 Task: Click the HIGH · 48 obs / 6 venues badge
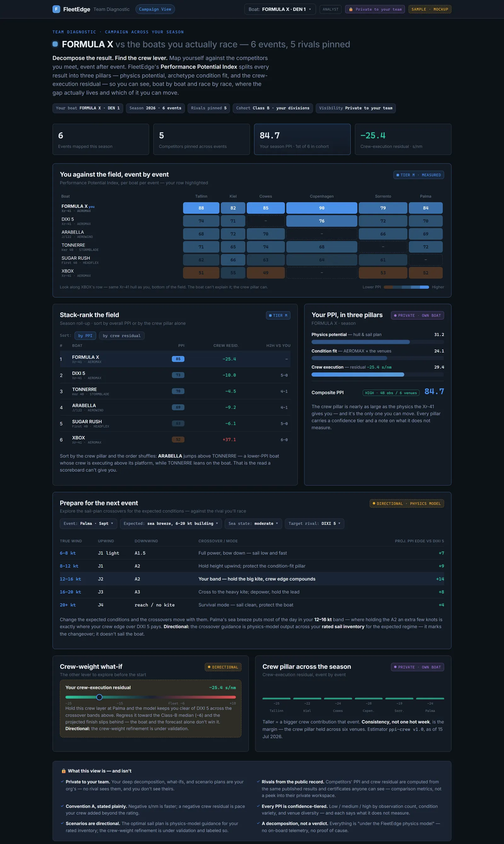(x=391, y=393)
